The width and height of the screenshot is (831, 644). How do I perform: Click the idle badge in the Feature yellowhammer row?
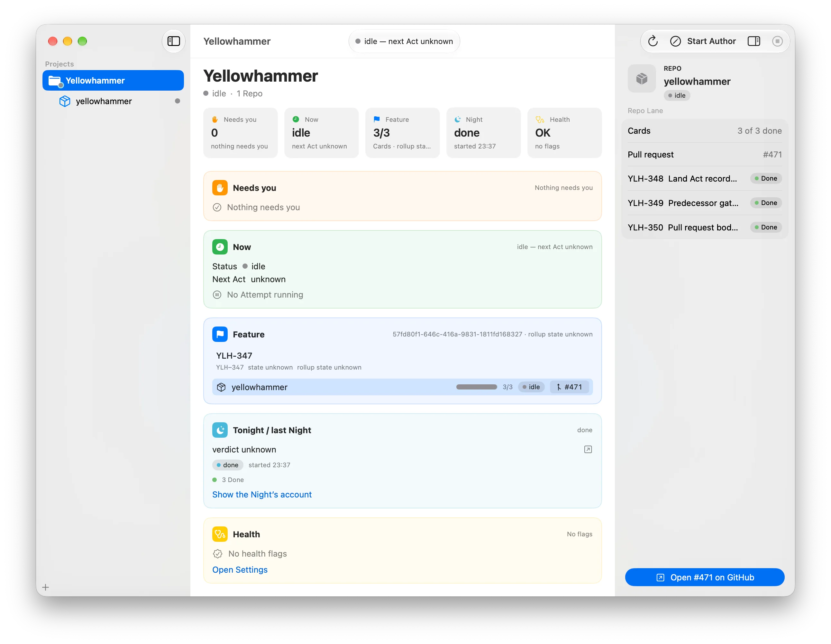click(x=531, y=387)
